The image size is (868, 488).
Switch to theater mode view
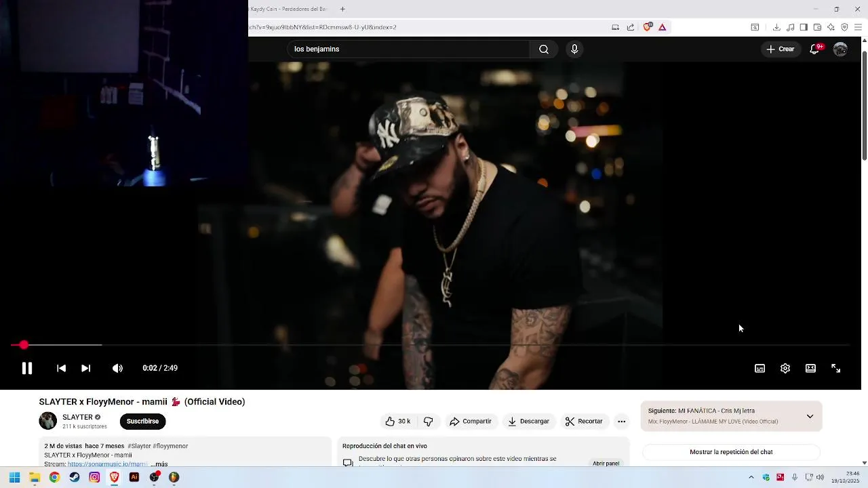click(x=810, y=368)
